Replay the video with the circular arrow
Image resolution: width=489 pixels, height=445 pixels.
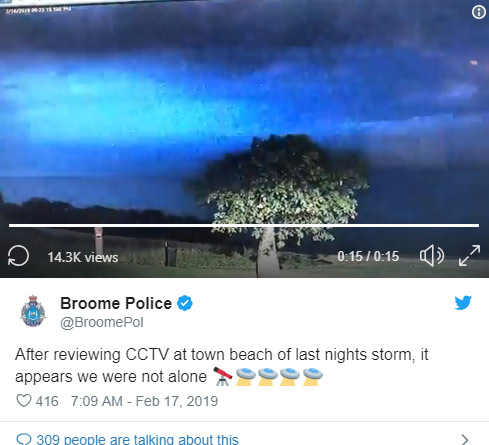18,256
